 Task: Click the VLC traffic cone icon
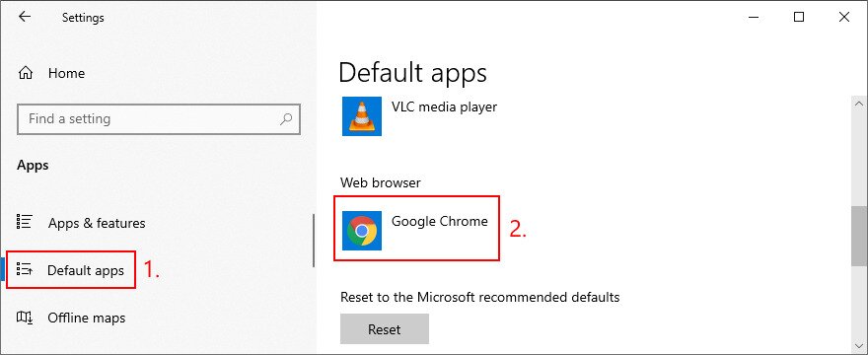coord(361,116)
